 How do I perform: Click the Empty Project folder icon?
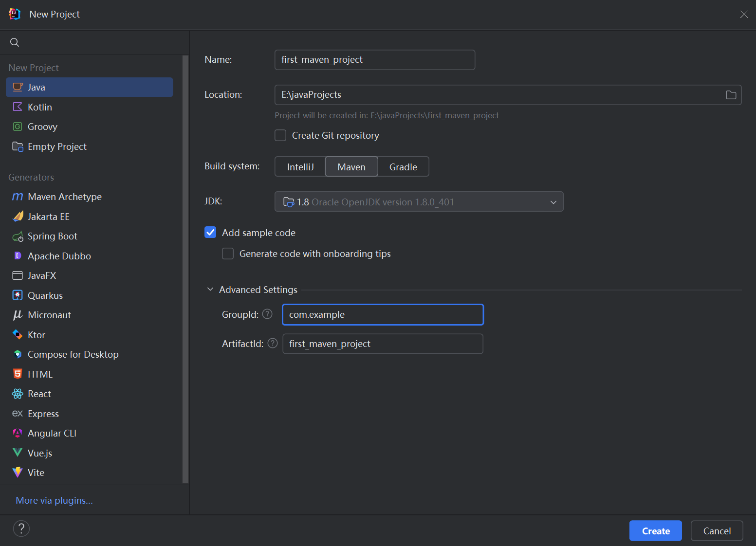[18, 146]
